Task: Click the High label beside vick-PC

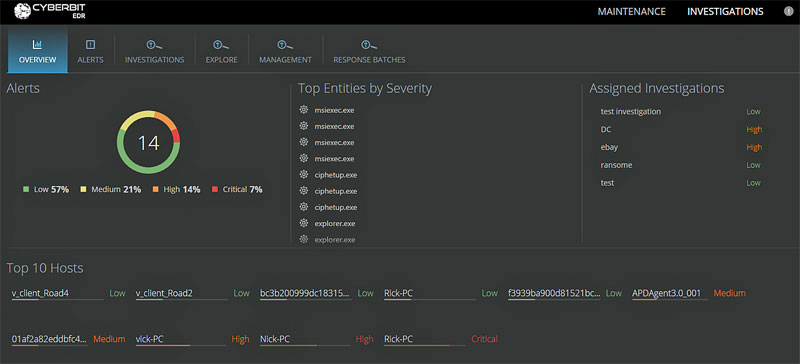Action: 240,339
